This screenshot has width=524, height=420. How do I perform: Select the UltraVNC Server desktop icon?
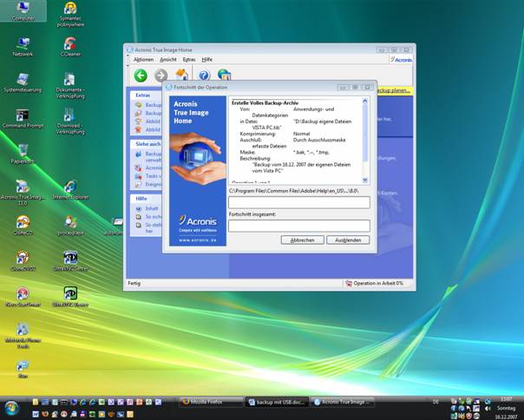70,261
